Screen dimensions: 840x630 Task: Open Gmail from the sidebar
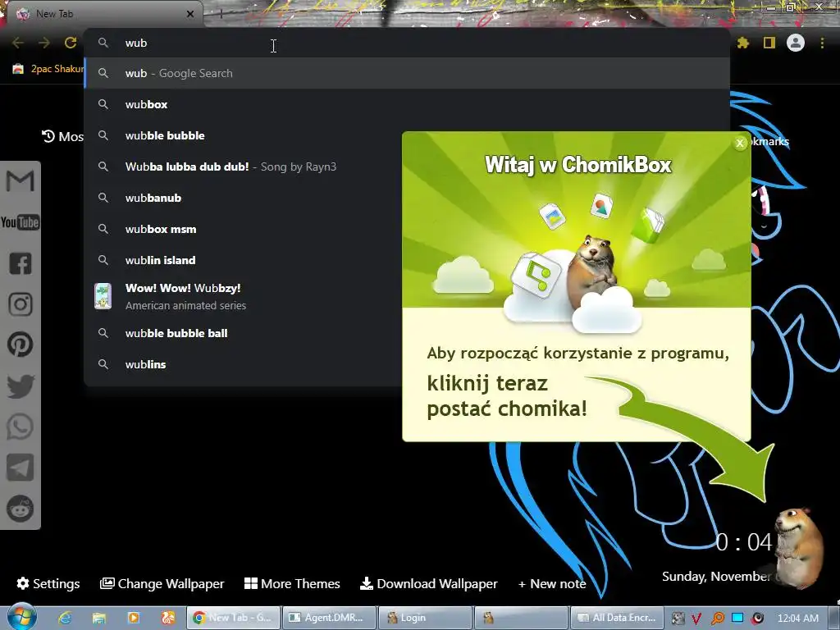pos(20,180)
